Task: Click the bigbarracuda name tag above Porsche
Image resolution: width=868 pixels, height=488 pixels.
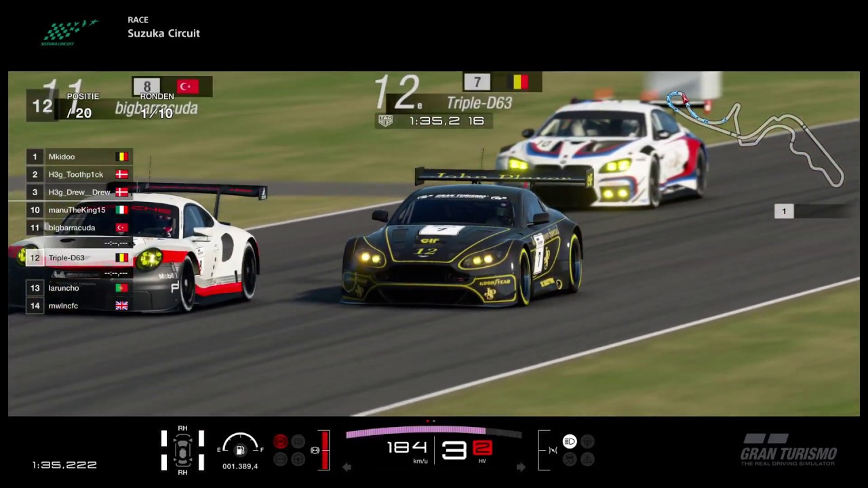Action: tap(157, 108)
